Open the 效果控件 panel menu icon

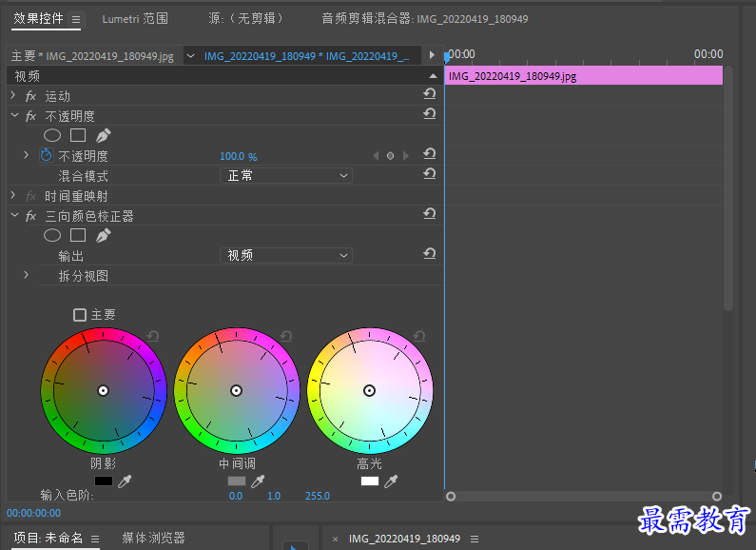point(76,19)
